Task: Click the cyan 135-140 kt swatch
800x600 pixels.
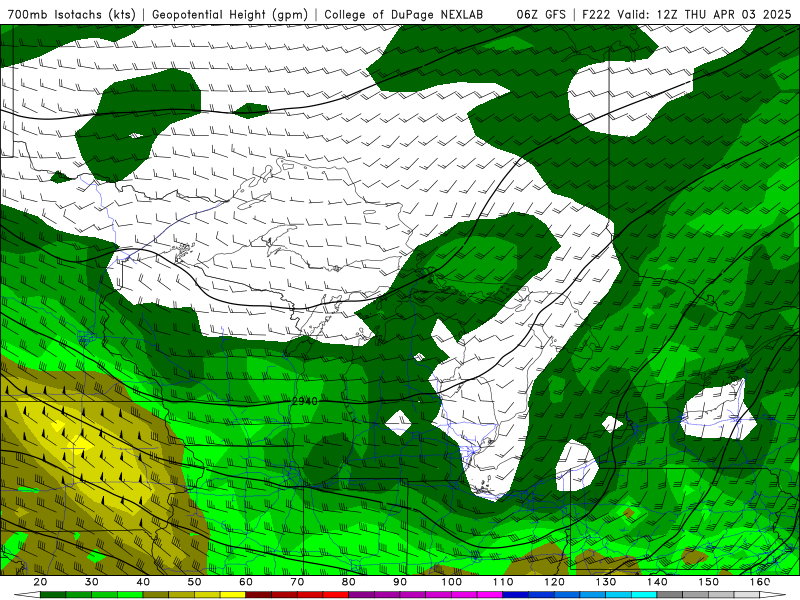Action: [x=644, y=595]
